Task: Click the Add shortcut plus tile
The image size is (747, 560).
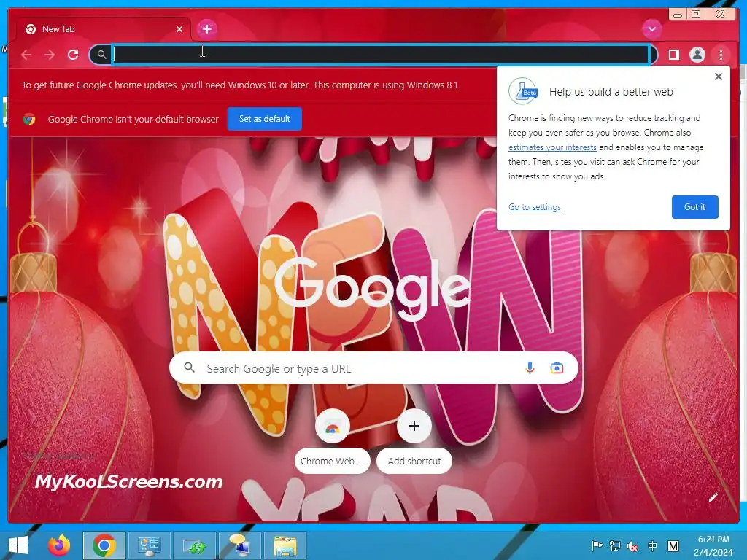Action: pyautogui.click(x=414, y=441)
